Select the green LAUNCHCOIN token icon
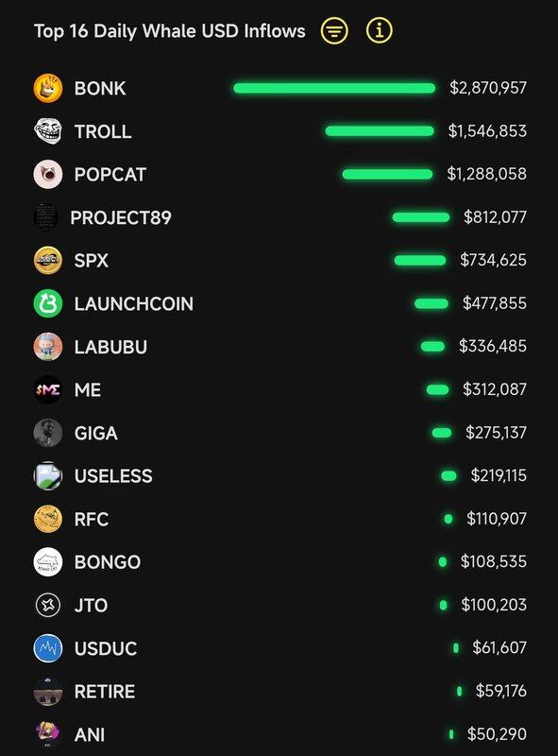The image size is (558, 756). 48,303
